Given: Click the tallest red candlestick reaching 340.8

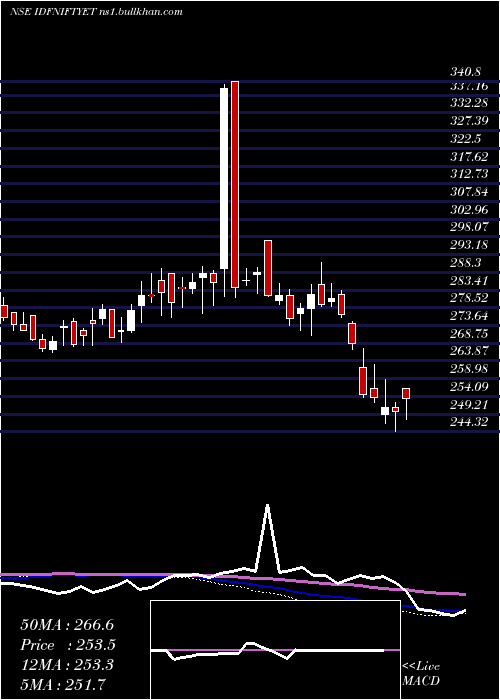Looking at the screenshot, I should tap(235, 184).
